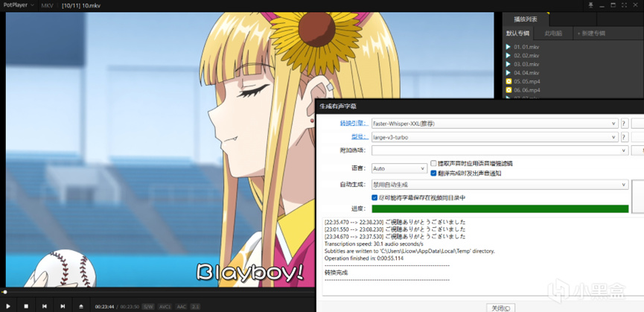Click the AVC1 video codec badge

coord(165,307)
